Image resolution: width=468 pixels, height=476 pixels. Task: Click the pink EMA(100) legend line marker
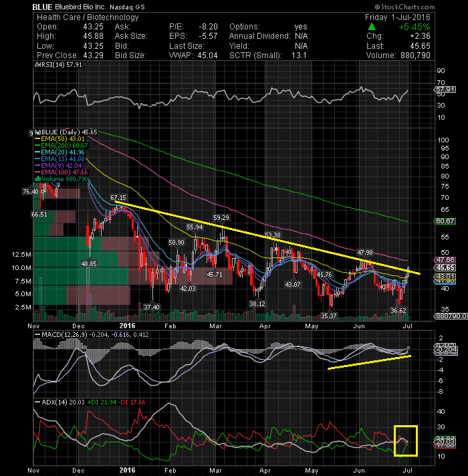[37, 172]
